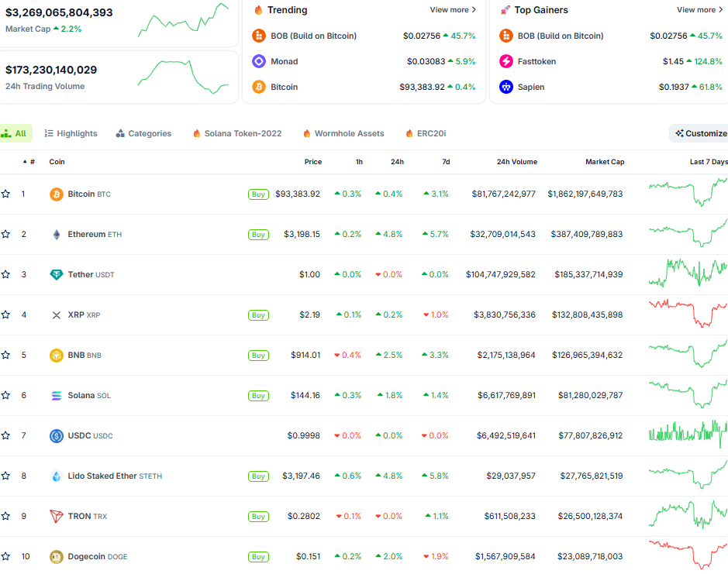This screenshot has height=574, width=728.
Task: Open the Categories tab
Action: (143, 133)
